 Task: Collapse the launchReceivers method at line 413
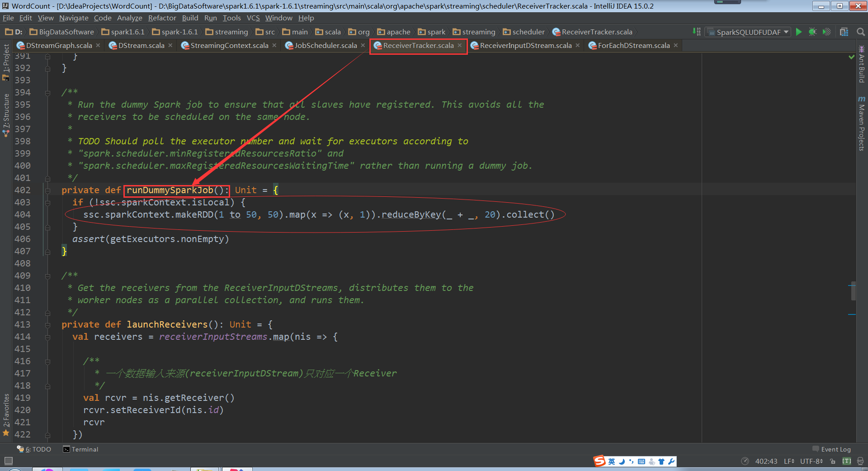click(x=47, y=325)
